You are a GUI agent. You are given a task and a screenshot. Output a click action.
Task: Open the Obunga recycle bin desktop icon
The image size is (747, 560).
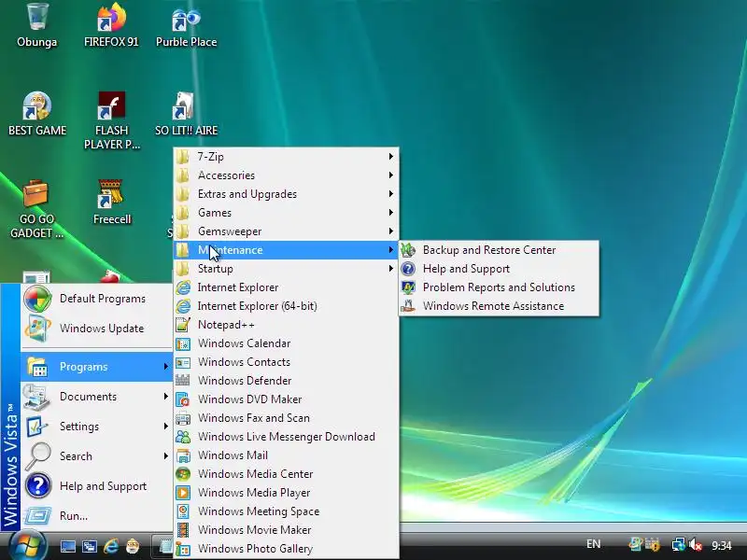click(x=37, y=26)
